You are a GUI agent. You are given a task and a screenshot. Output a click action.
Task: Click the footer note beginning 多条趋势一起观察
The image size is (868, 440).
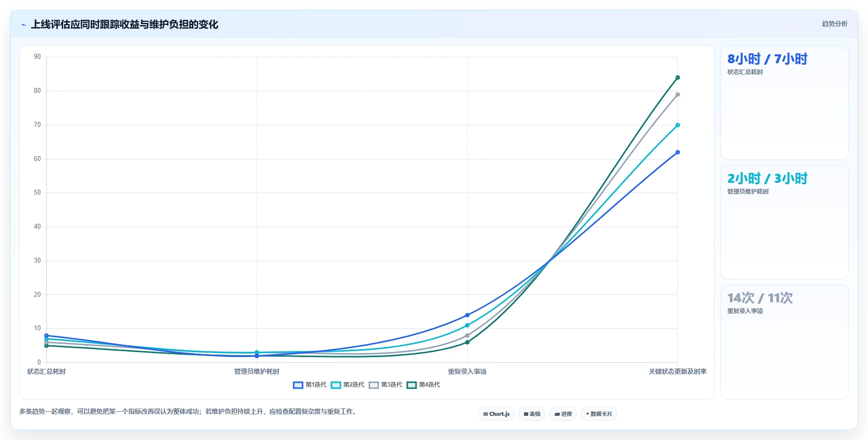click(189, 411)
